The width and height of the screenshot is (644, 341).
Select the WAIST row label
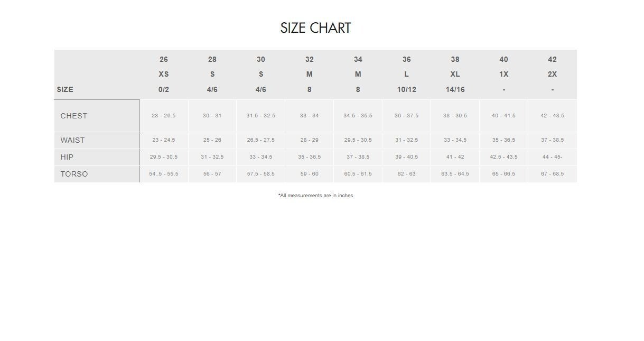72,140
